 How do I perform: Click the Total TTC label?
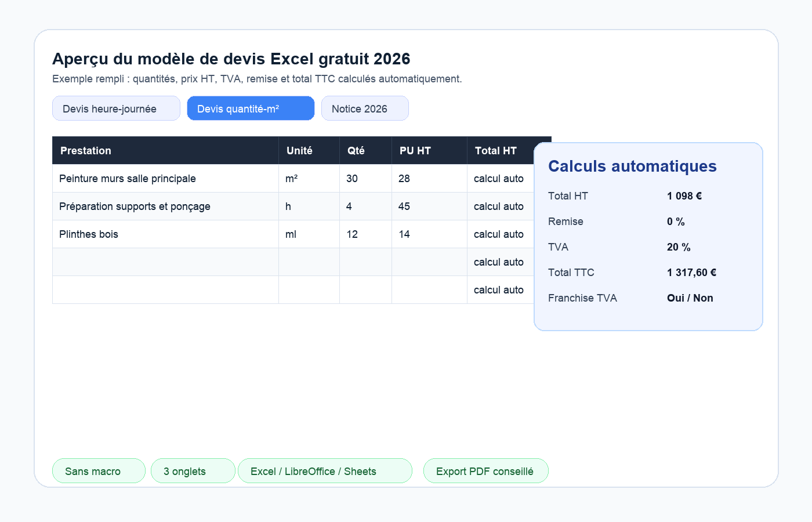(571, 273)
